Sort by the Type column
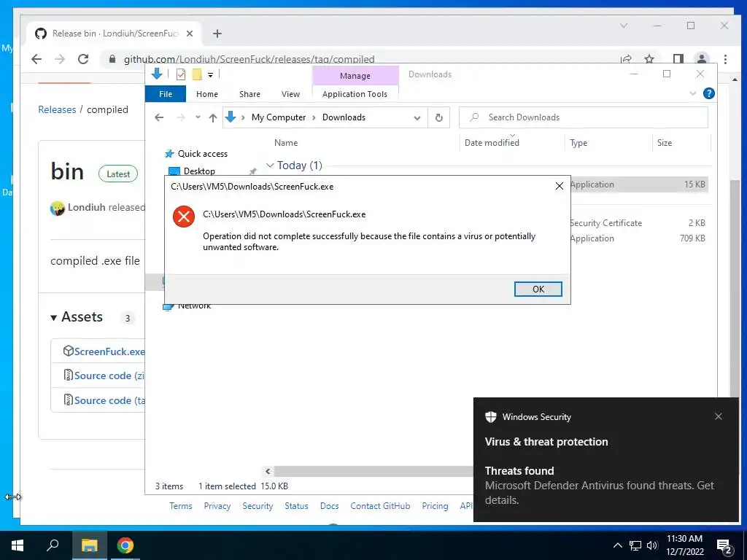The image size is (747, 560). [x=578, y=143]
